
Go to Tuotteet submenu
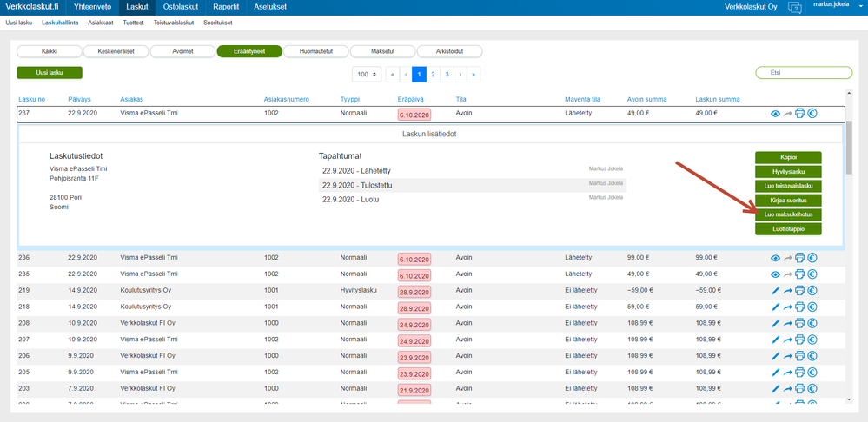pyautogui.click(x=134, y=23)
